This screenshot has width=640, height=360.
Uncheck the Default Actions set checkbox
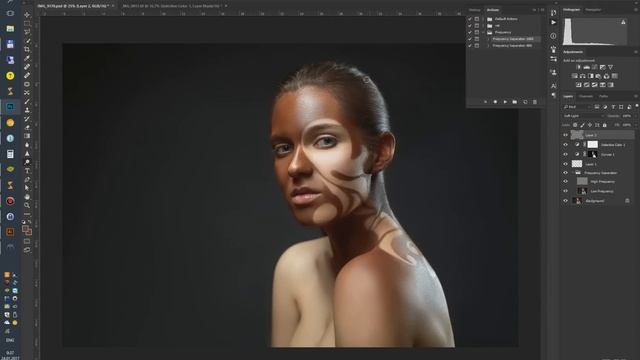[470, 19]
